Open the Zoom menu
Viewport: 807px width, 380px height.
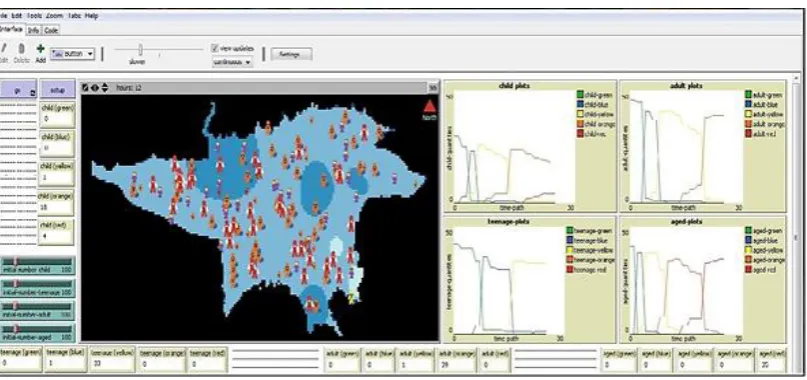pos(54,16)
